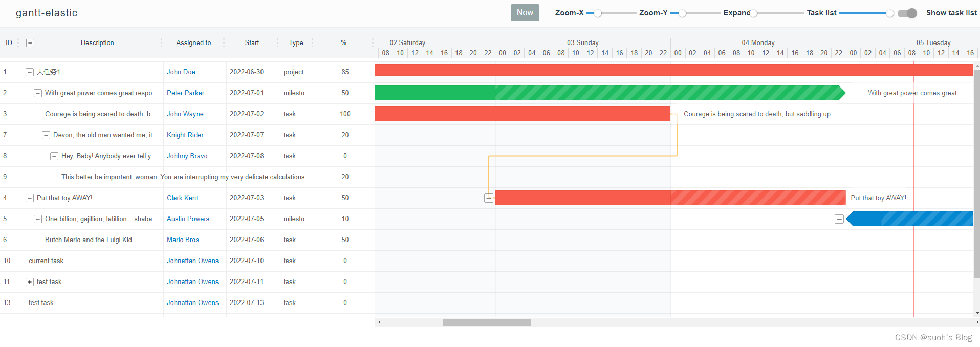Click the Zoom-X slider handle
The image size is (980, 347).
597,13
